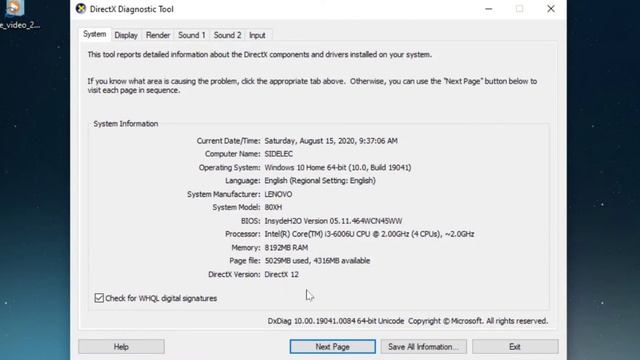
Task: Select the date value Saturday, August 15, 2020
Action: click(x=331, y=141)
